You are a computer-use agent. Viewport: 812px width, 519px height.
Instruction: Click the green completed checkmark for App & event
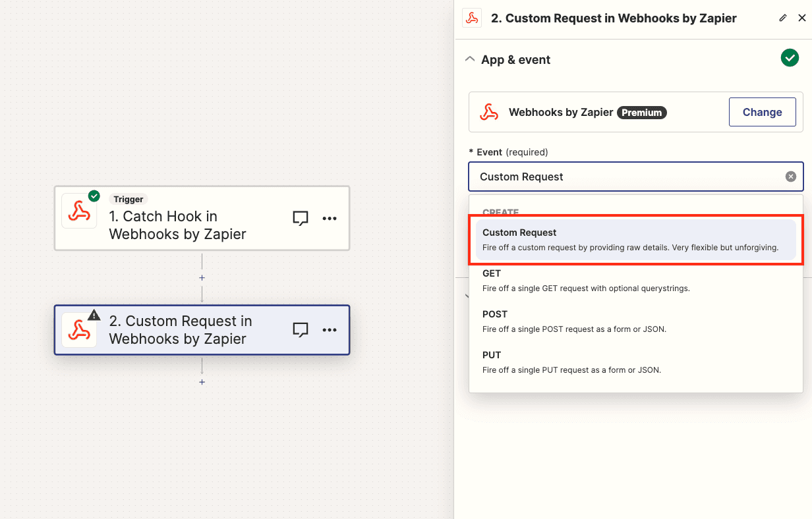[x=790, y=58]
